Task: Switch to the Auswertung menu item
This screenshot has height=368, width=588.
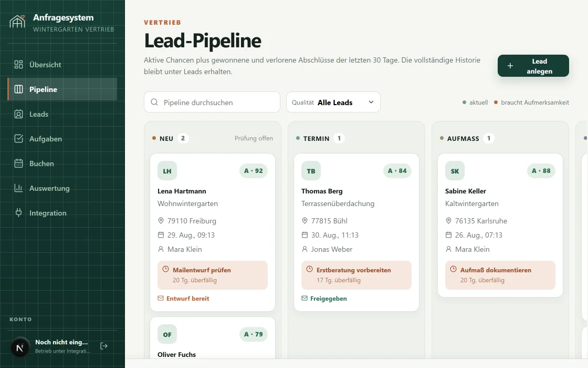Action: 62,188
